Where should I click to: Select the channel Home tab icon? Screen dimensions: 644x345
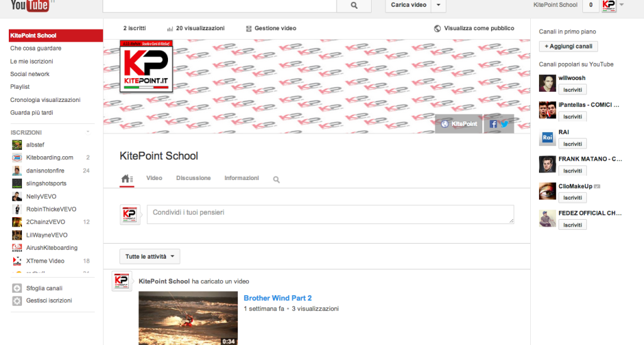pos(127,179)
